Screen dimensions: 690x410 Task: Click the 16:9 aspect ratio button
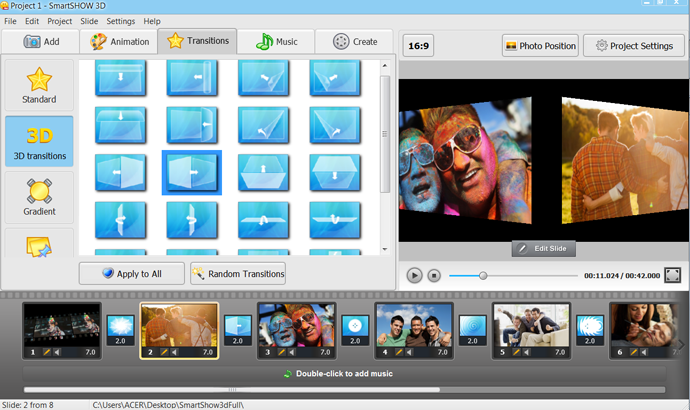click(x=418, y=46)
